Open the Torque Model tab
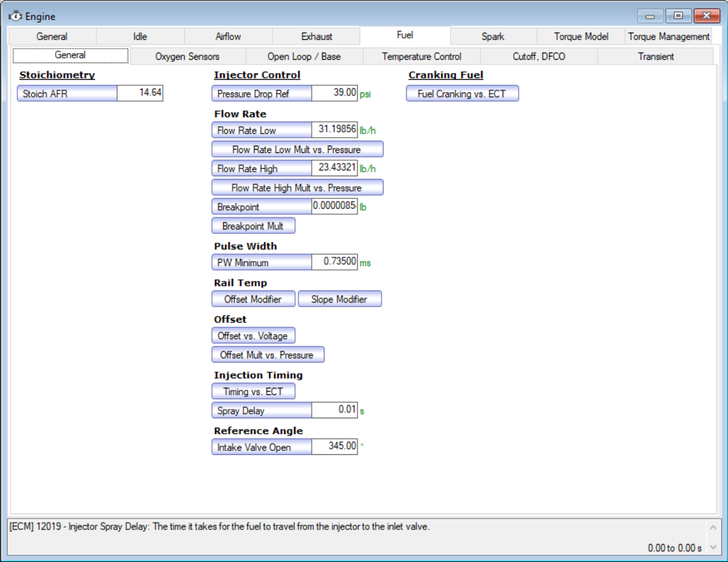Viewport: 728px width, 562px height. pyautogui.click(x=580, y=37)
